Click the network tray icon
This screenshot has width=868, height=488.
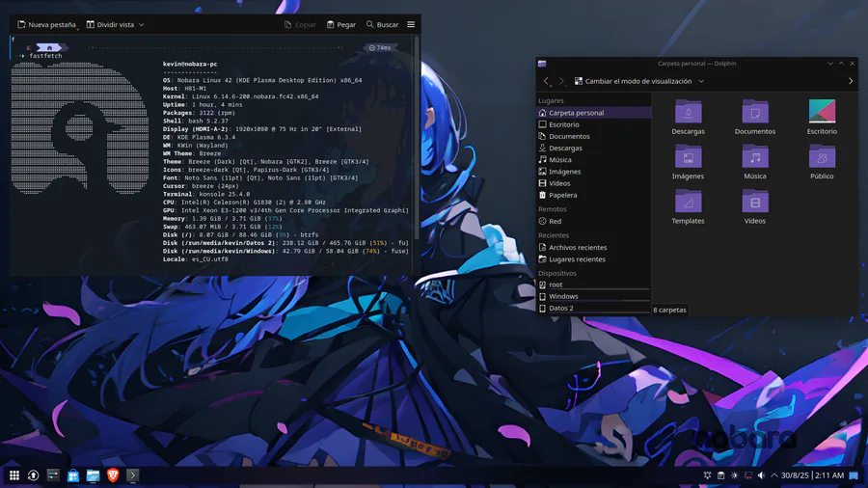click(x=748, y=475)
